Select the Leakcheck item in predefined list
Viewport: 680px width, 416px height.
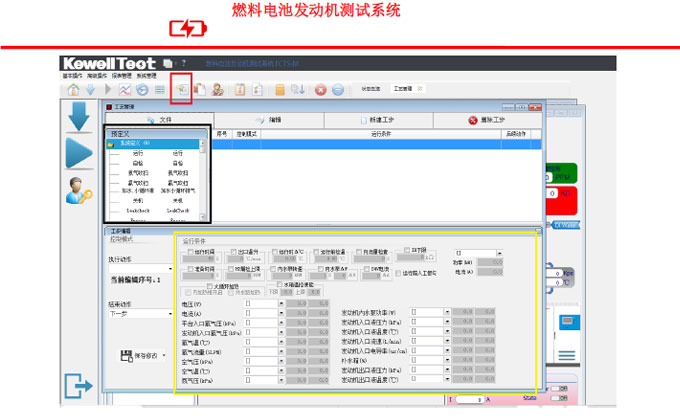pos(134,212)
